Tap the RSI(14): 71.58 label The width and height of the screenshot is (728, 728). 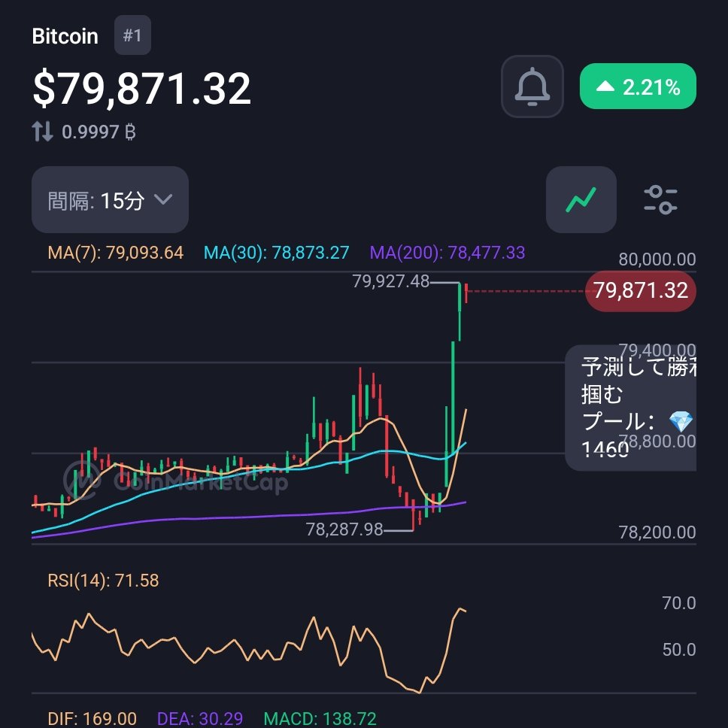[x=103, y=581]
